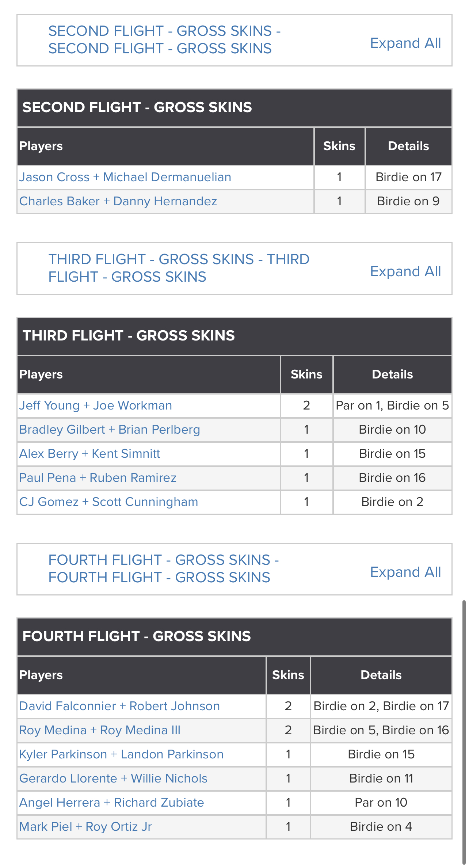Open Charles Baker + Danny Hernandez team
This screenshot has height=868, width=469.
[x=118, y=201]
